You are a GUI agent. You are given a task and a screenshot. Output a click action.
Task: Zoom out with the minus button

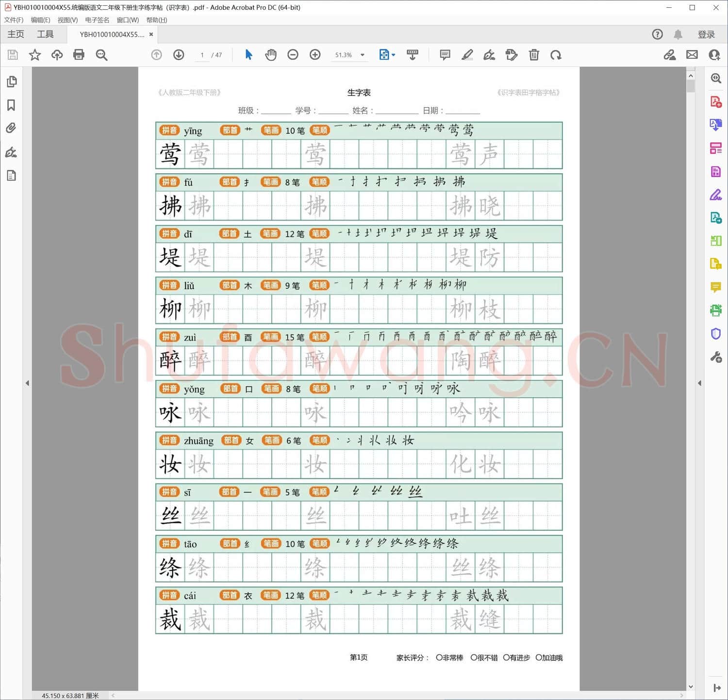point(293,55)
